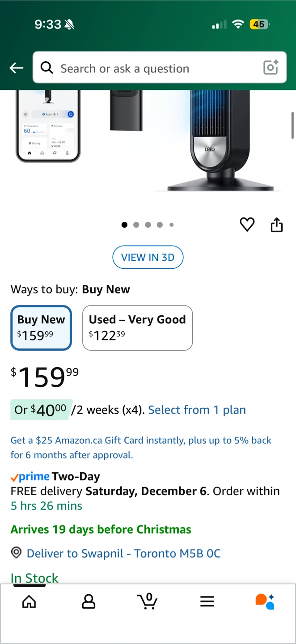Viewport: 296px width, 644px height.
Task: Tap the prime Two-Day logo
Action: [x=30, y=477]
